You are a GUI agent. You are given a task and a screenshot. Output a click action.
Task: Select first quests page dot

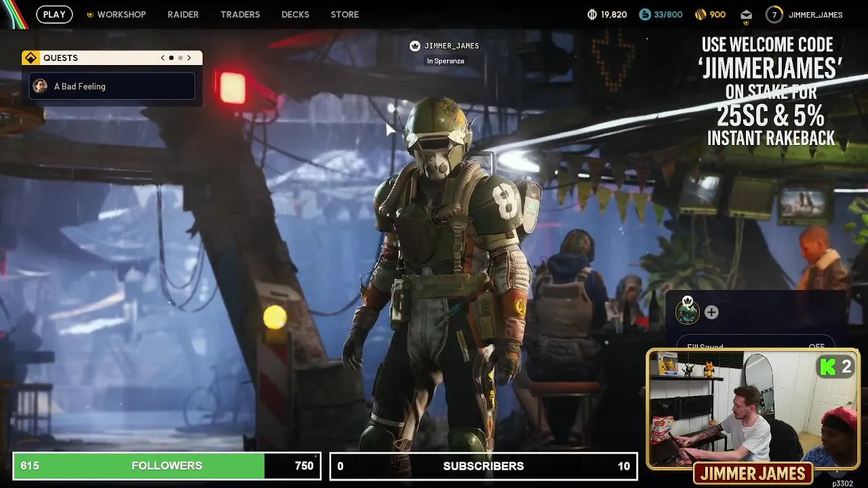pos(172,58)
